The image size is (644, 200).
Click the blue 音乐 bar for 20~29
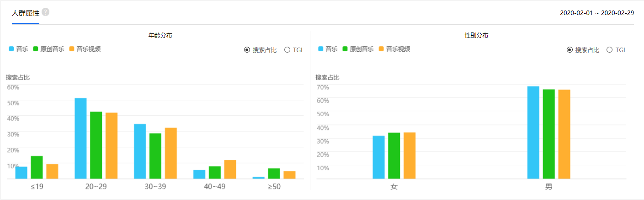tap(80, 138)
